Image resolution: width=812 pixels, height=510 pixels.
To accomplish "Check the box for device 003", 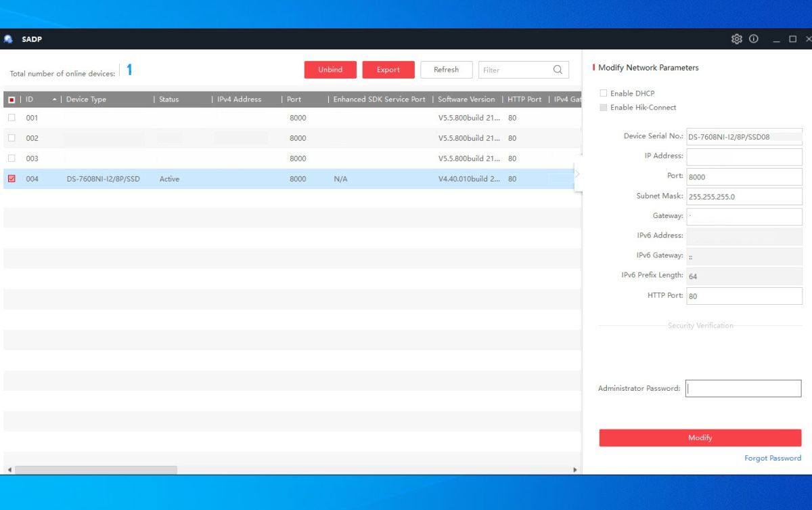I will tap(12, 158).
